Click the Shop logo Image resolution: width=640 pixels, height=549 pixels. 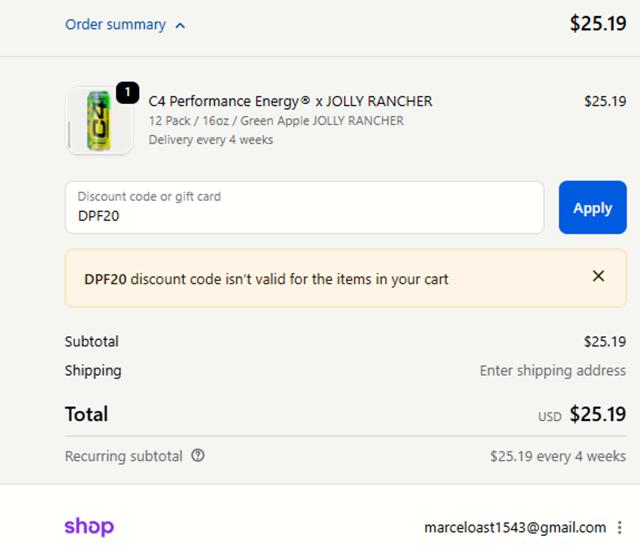pos(89,526)
